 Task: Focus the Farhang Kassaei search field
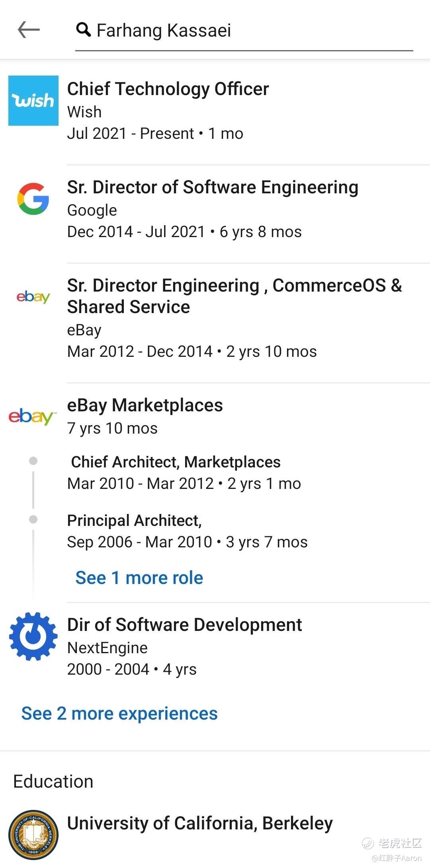244,31
